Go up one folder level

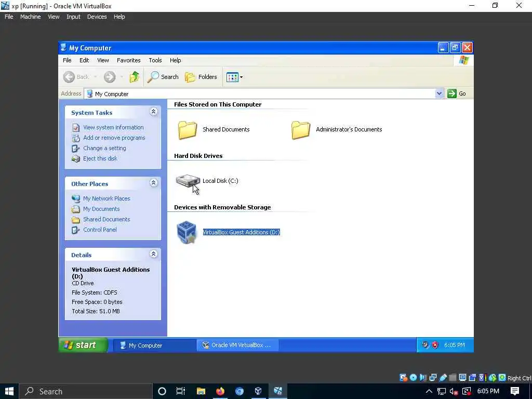(135, 77)
